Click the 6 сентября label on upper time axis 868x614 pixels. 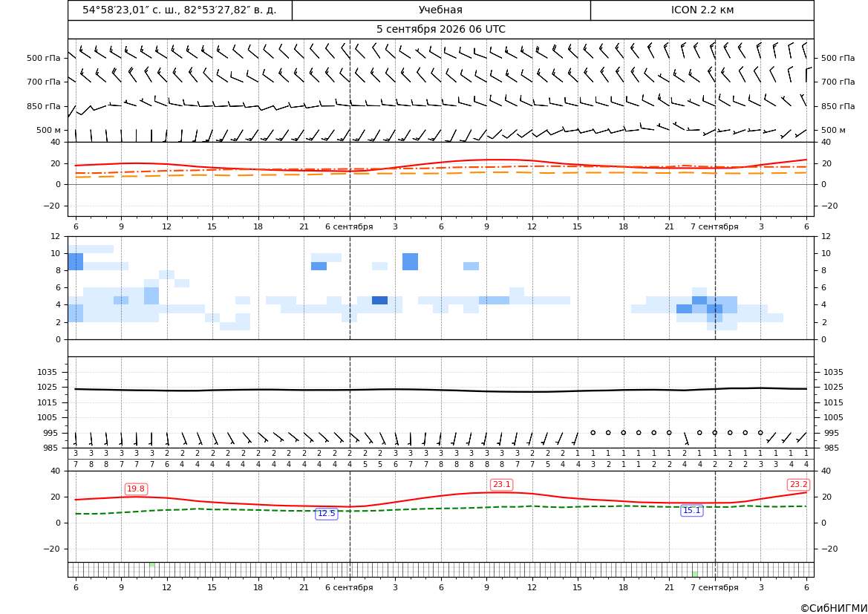click(349, 226)
